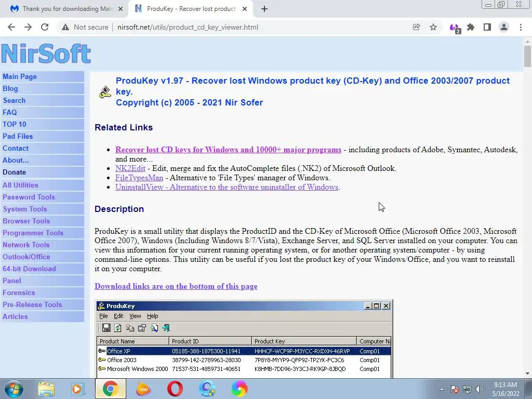Open Forensics sidebar link
This screenshot has width=532, height=399.
(19, 292)
